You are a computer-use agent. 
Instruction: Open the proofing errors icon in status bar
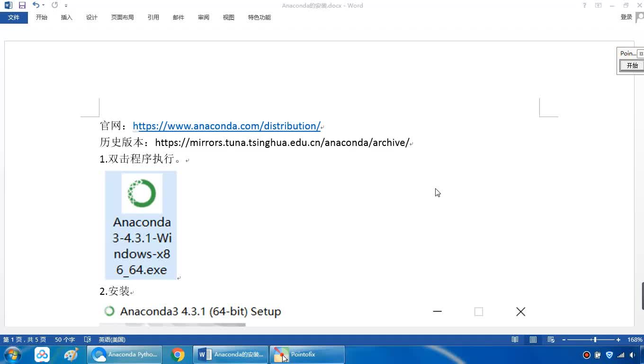pos(87,340)
